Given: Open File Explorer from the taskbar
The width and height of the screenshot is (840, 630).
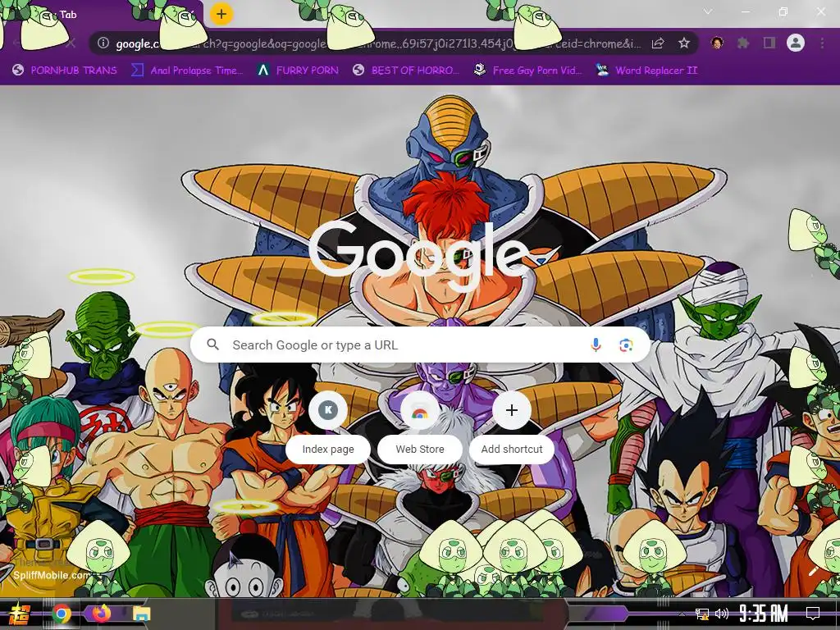Looking at the screenshot, I should 142,614.
